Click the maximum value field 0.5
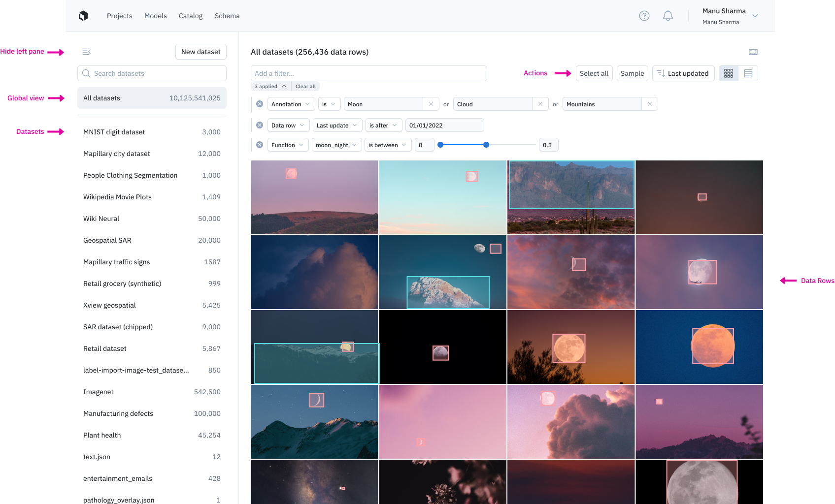Screen dimensions: 835x504 tap(549, 145)
